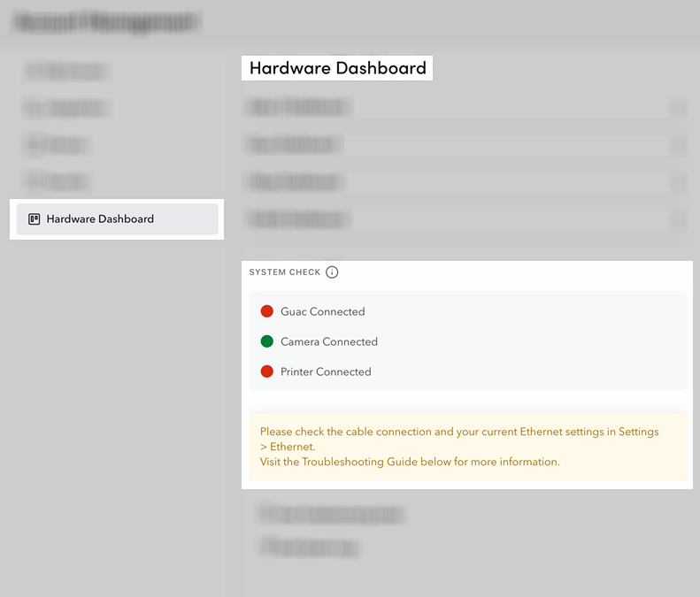
Task: Select the Camera Connected text
Action: [x=329, y=341]
